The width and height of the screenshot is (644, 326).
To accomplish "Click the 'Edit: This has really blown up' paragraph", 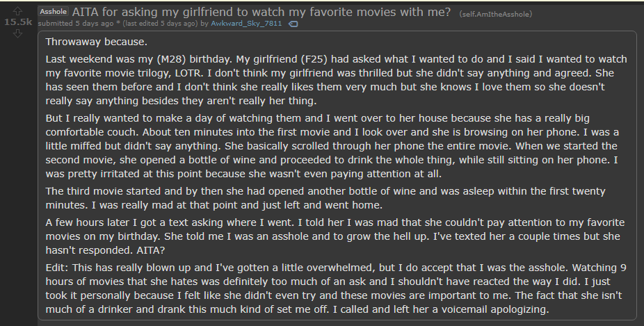I will pyautogui.click(x=335, y=288).
